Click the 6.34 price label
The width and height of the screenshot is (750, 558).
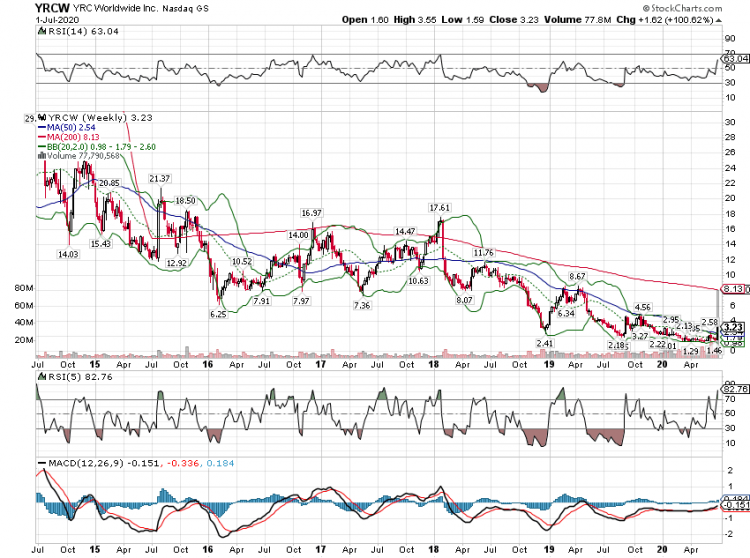click(566, 314)
